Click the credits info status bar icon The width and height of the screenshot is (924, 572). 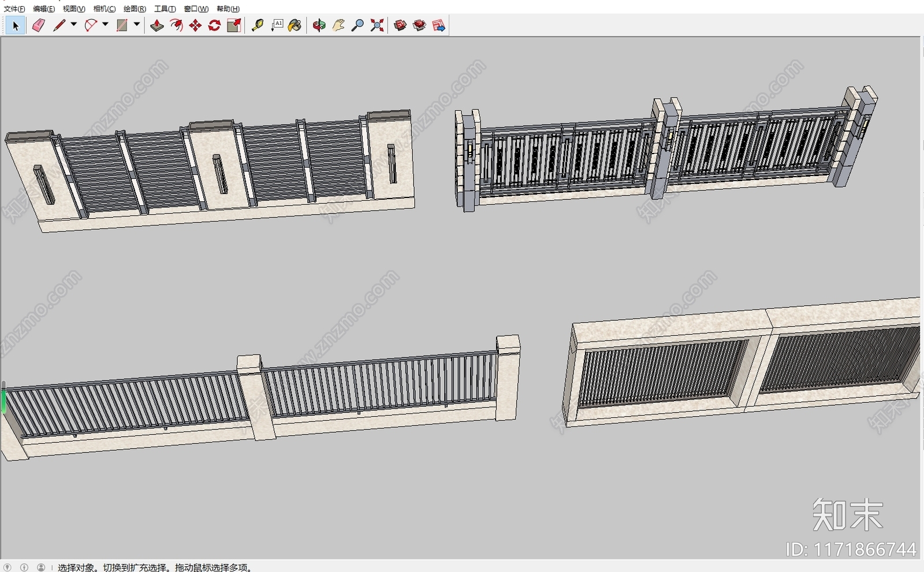click(x=24, y=567)
